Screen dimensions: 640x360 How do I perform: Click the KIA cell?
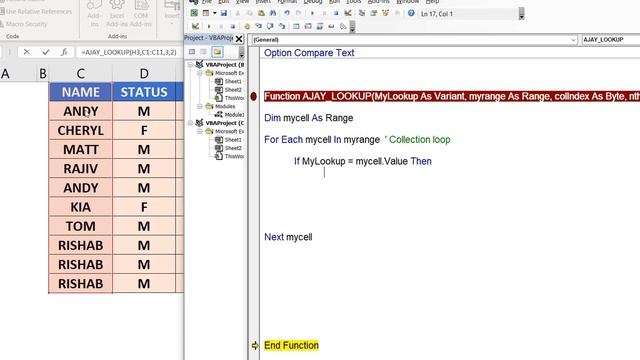click(81, 207)
